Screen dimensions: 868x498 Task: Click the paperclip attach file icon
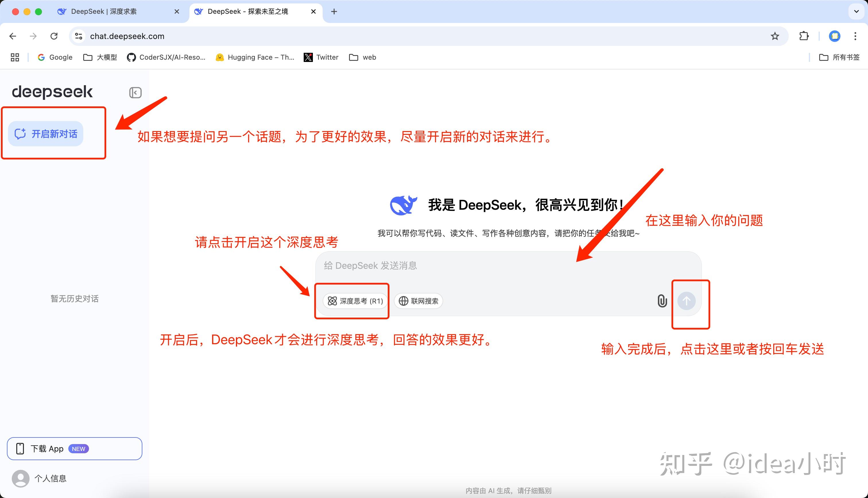[x=662, y=301]
